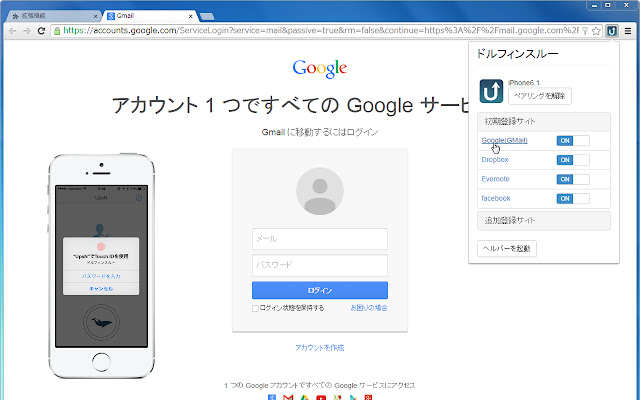640x400 pixels.
Task: Click the iPhone6,1 device name text
Action: (x=524, y=83)
